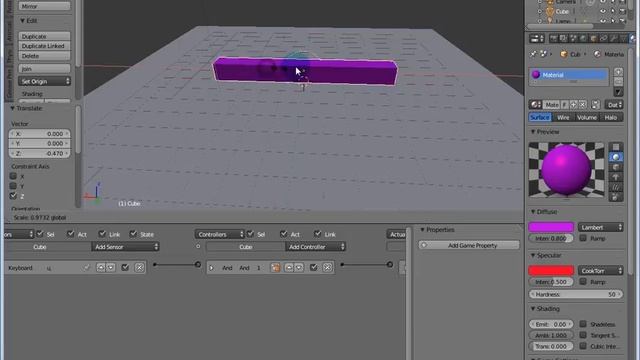Click the Join button
The height and width of the screenshot is (360, 640).
point(44,69)
